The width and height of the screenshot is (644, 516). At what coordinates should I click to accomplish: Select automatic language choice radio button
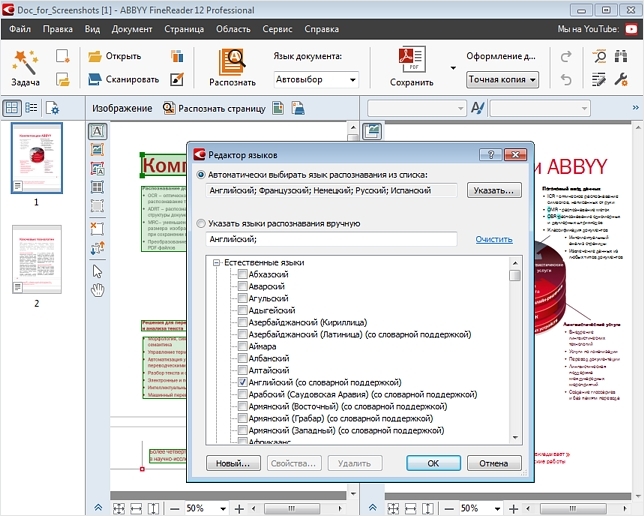201,175
